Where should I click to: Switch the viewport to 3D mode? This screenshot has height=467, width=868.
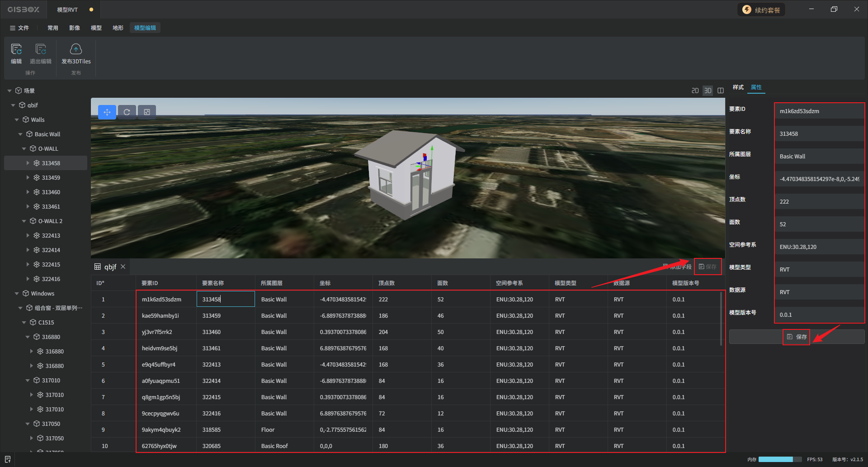point(708,91)
